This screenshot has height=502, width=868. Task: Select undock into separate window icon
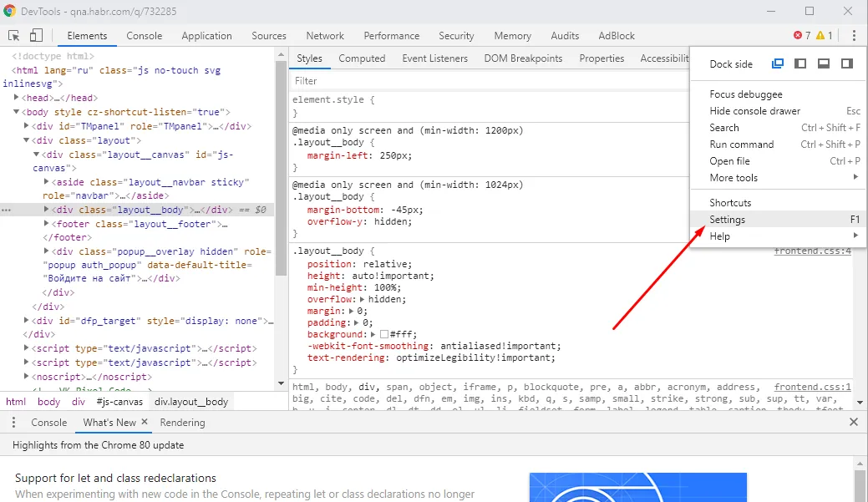point(778,63)
